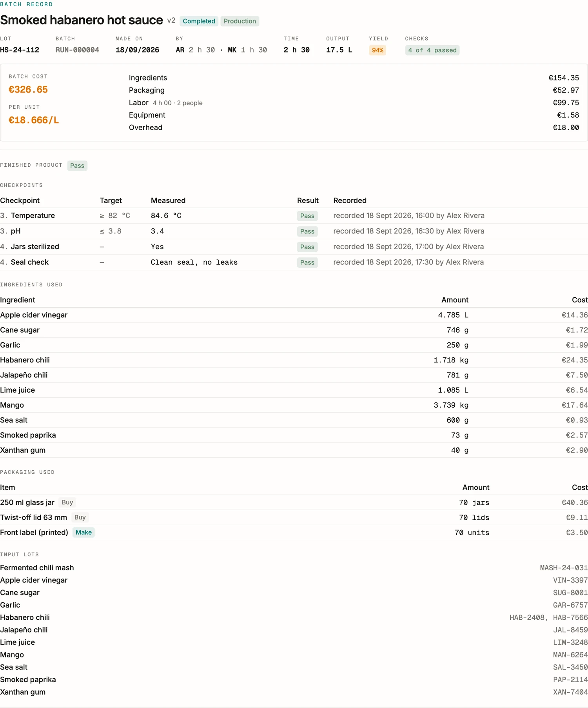Click the Labor cost "€99.75"
This screenshot has width=588, height=708.
click(566, 103)
